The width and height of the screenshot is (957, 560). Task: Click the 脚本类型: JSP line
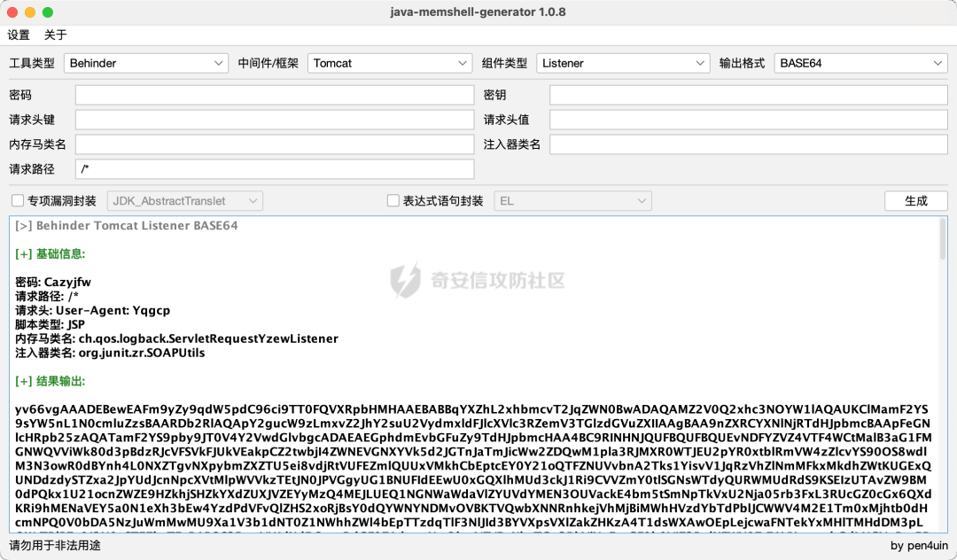(x=50, y=324)
